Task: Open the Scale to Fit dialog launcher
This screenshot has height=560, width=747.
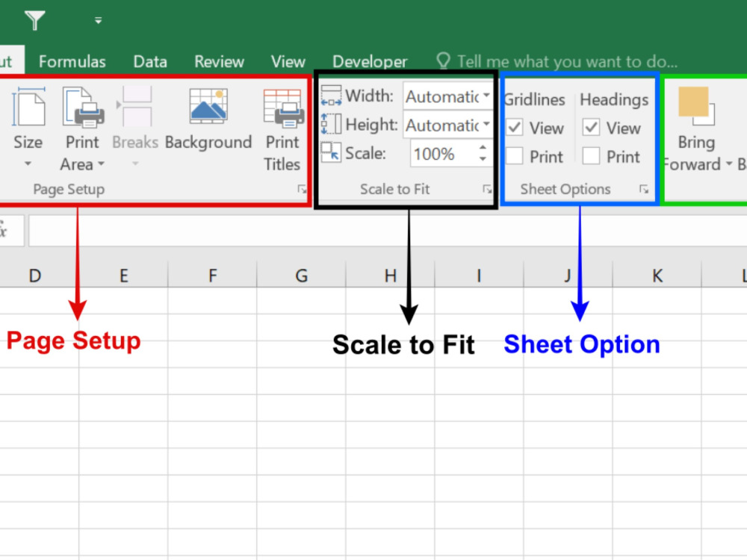Action: (489, 190)
